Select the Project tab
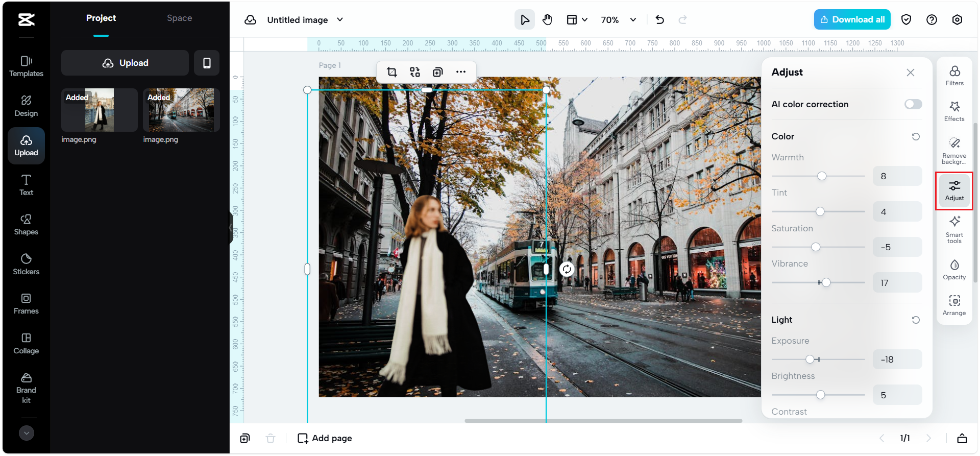This screenshot has height=456, width=980. click(x=101, y=18)
